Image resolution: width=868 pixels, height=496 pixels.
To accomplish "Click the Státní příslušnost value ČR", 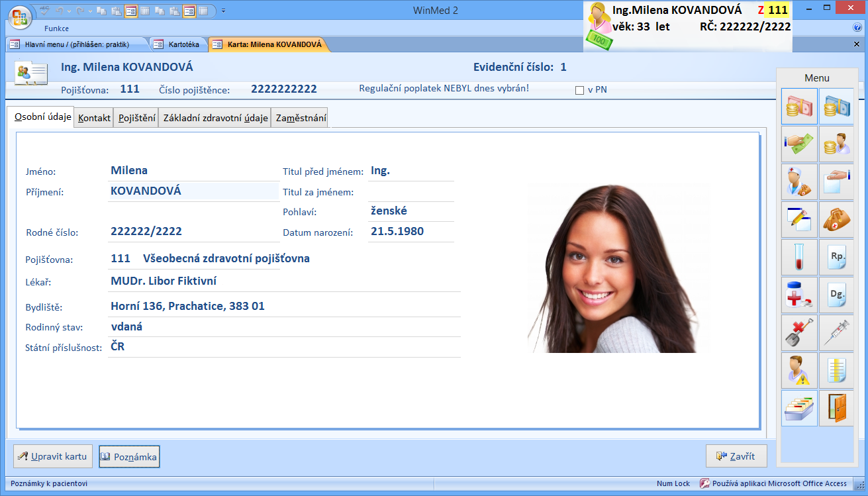I will point(118,346).
